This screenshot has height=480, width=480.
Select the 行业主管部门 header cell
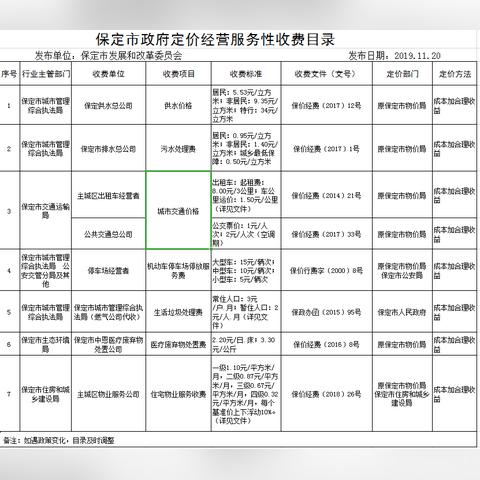point(46,74)
